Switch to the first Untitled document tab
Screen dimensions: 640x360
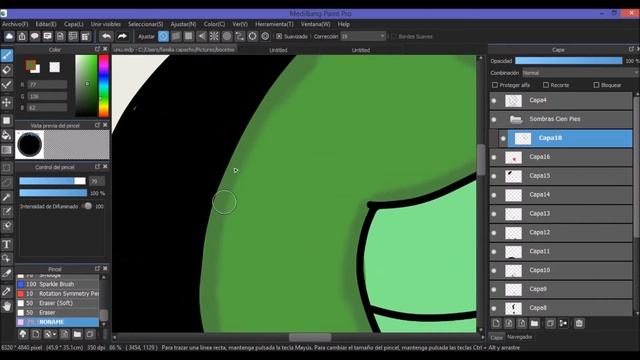278,50
